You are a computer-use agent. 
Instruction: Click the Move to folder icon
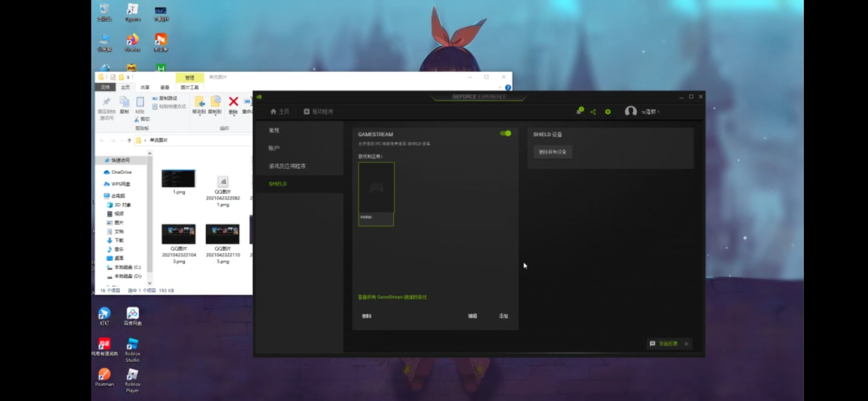coord(200,102)
